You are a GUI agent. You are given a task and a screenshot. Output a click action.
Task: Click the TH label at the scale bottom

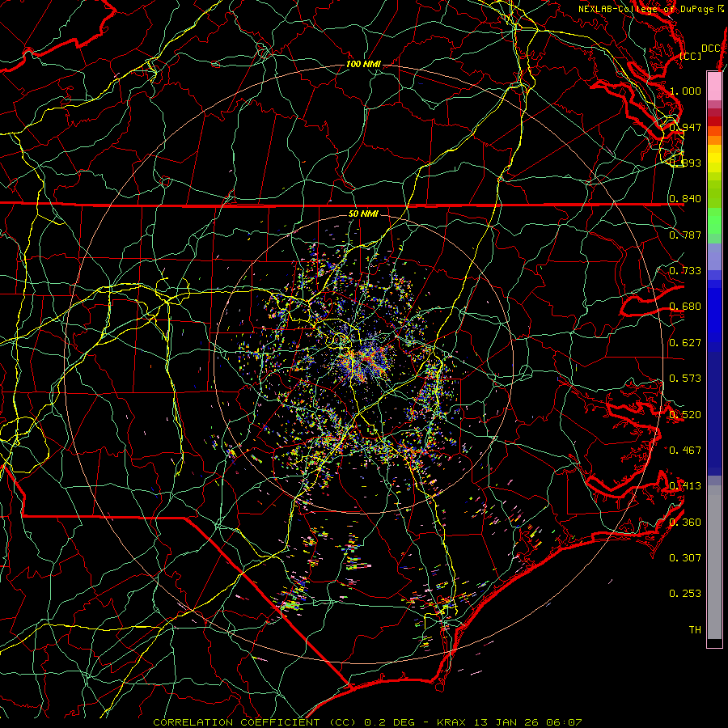pos(695,630)
